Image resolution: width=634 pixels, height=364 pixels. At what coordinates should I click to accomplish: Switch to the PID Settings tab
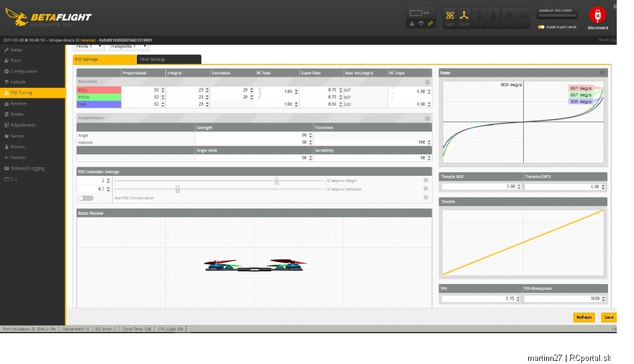tap(104, 59)
